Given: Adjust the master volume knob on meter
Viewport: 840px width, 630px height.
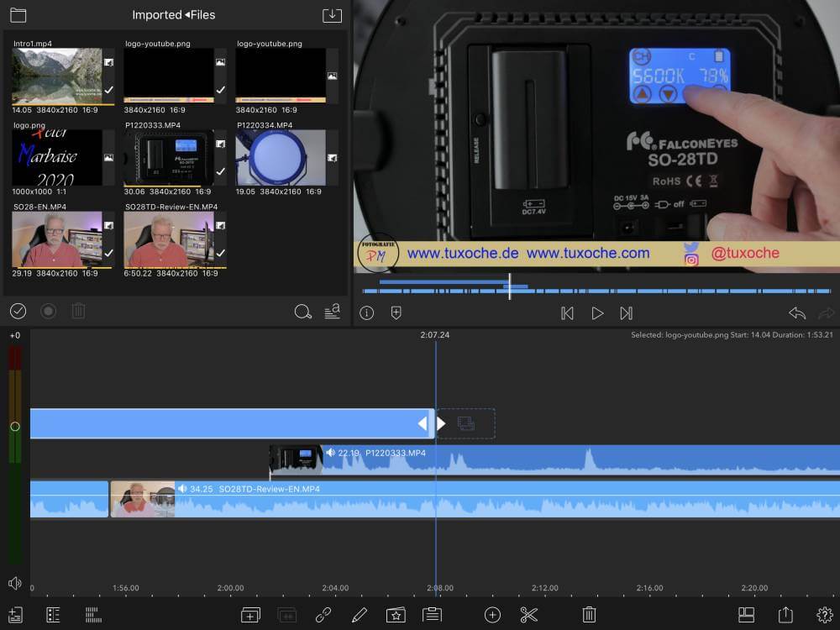Looking at the screenshot, I should pyautogui.click(x=15, y=427).
